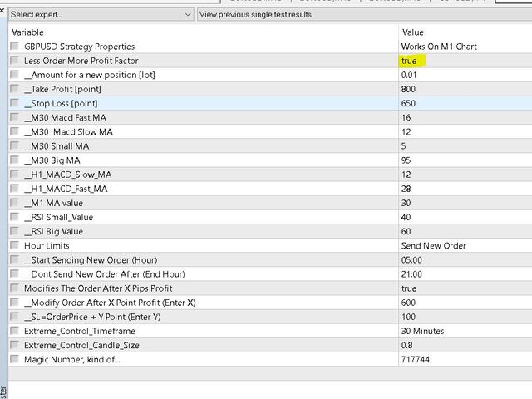Viewport: 532px width, 399px height.
Task: Click the SL=OrderPrice value 100
Action: pos(408,317)
